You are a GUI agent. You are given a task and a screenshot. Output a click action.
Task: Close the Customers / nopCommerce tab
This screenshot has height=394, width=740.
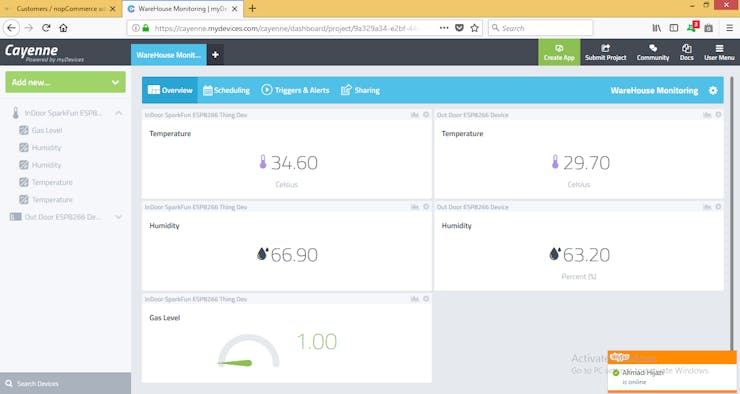[112, 8]
